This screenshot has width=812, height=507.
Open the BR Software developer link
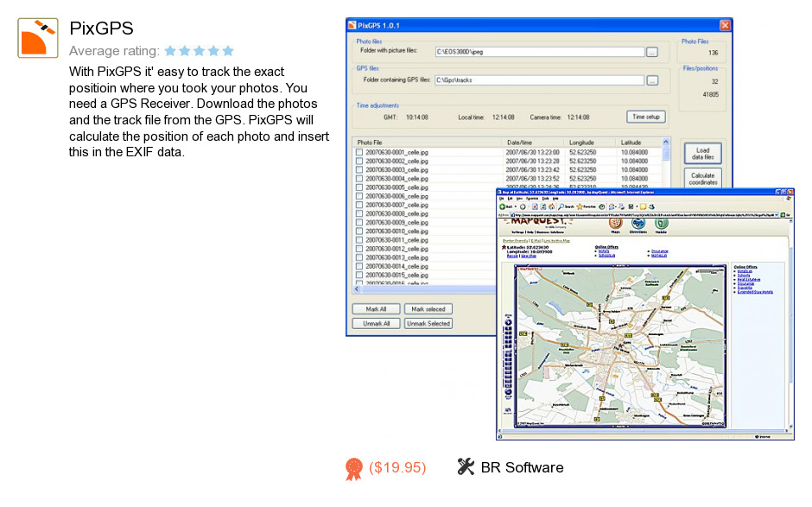(x=522, y=467)
